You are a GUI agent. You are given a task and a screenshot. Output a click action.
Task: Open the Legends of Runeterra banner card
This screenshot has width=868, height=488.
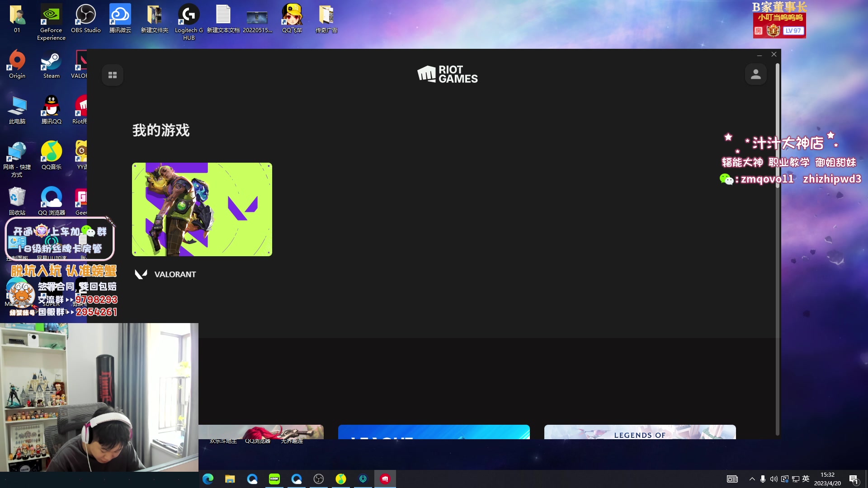coord(640,432)
